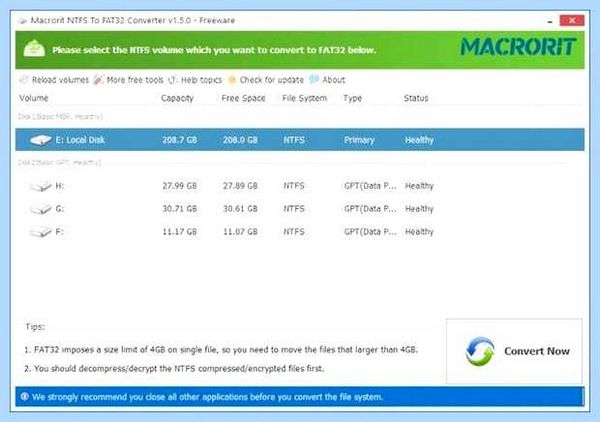Sort by Status column header
This screenshot has width=600, height=422.
click(x=416, y=98)
